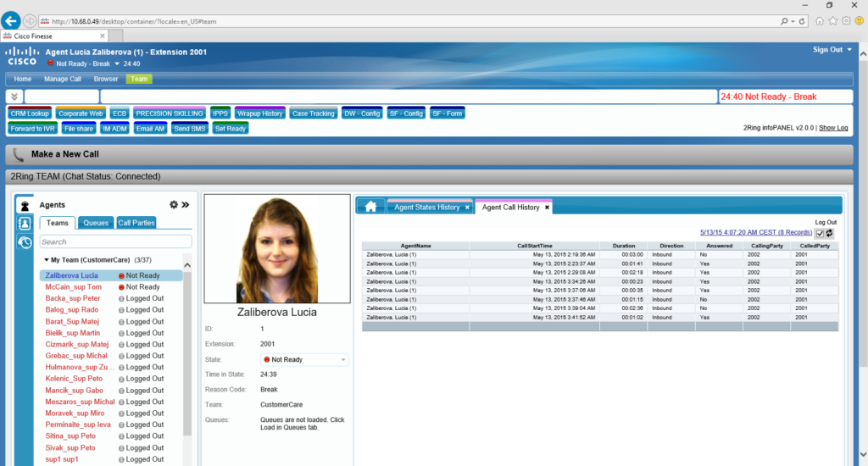
Task: Select the Team tab
Action: click(139, 79)
